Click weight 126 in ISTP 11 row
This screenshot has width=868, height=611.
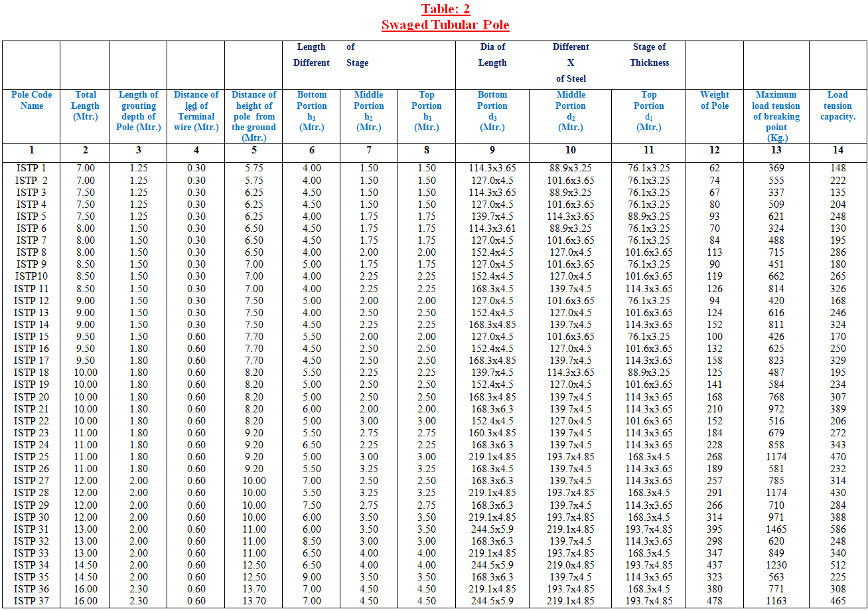(x=715, y=289)
